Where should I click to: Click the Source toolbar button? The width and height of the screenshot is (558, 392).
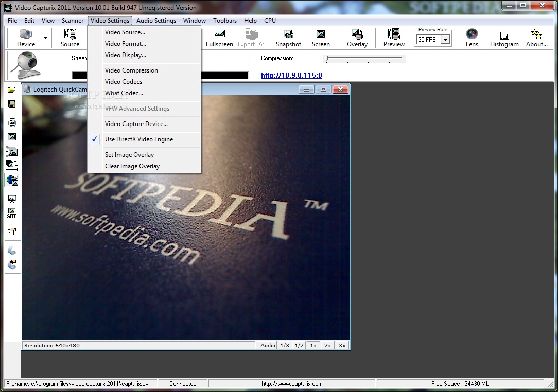70,38
